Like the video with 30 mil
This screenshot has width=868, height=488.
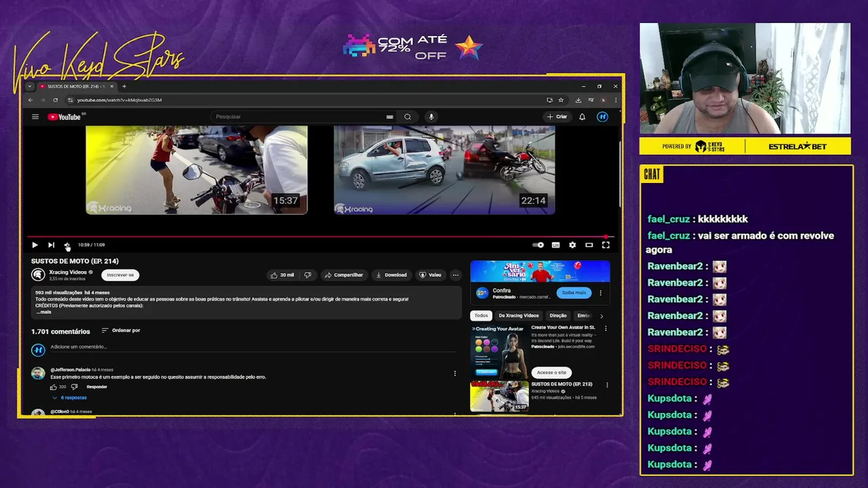[x=282, y=274]
